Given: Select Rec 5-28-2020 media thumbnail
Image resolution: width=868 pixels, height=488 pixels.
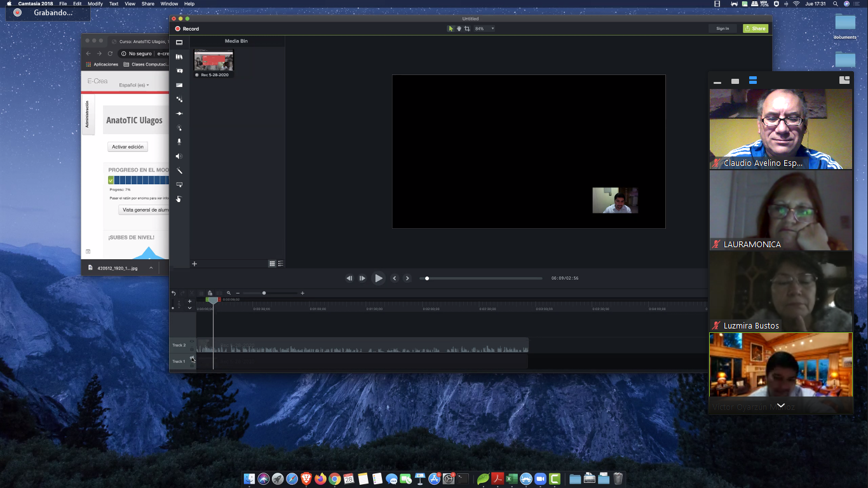Looking at the screenshot, I should [214, 61].
